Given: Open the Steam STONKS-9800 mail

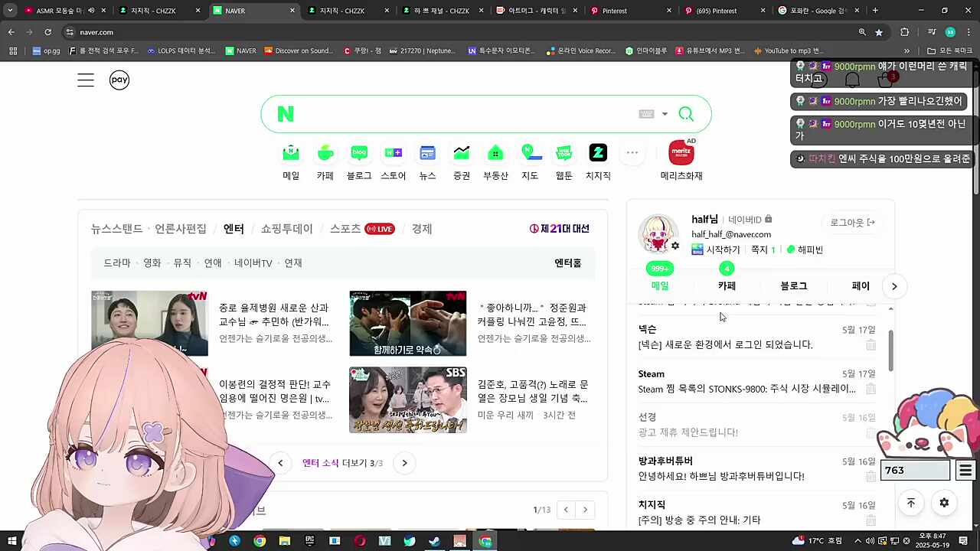Looking at the screenshot, I should pyautogui.click(x=747, y=389).
